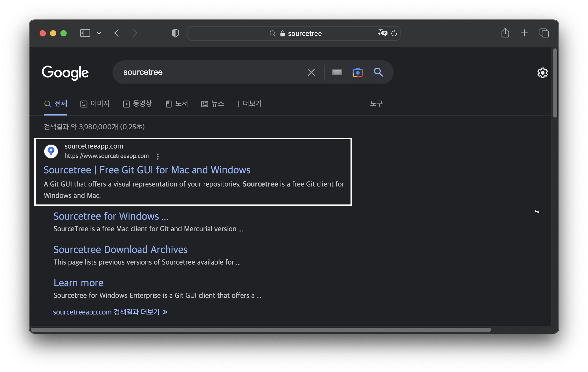Open the 도구 tools options
The image size is (588, 372).
click(376, 104)
